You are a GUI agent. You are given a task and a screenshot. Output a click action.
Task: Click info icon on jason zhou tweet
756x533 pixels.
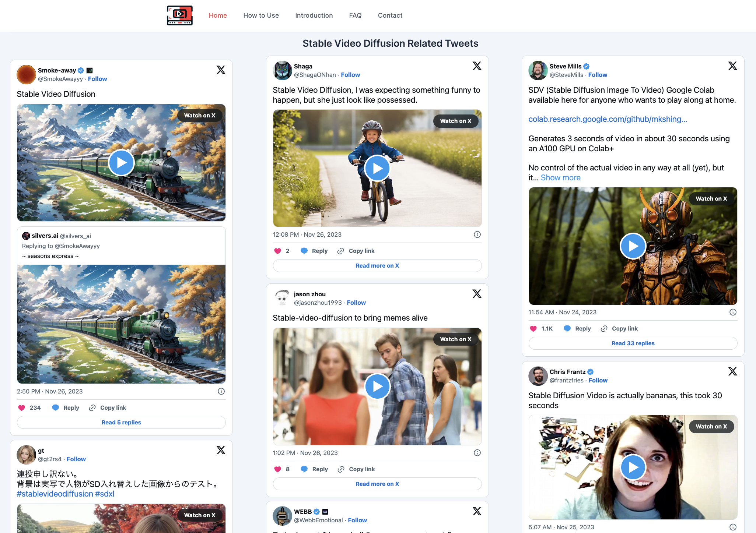tap(477, 453)
